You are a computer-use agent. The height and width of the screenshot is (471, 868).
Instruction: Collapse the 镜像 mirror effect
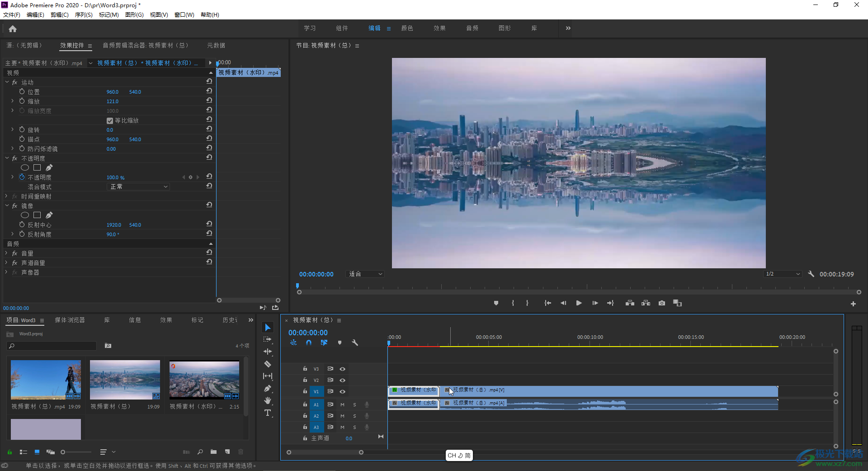[7, 206]
